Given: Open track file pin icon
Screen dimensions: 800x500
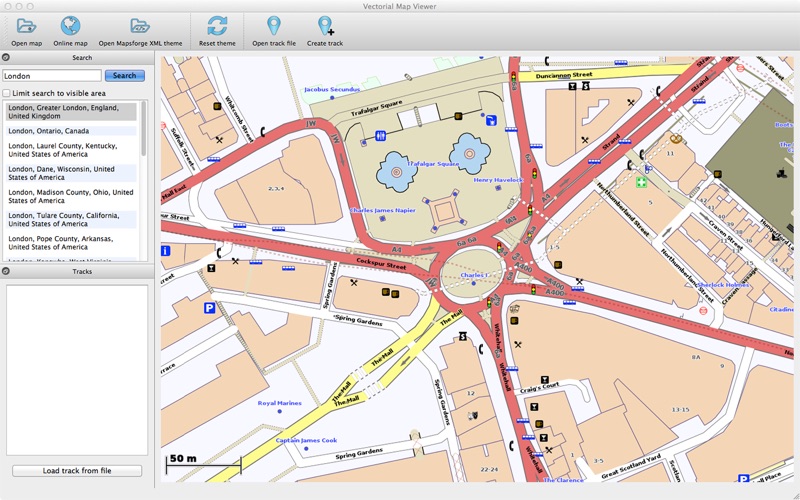Looking at the screenshot, I should 274,26.
